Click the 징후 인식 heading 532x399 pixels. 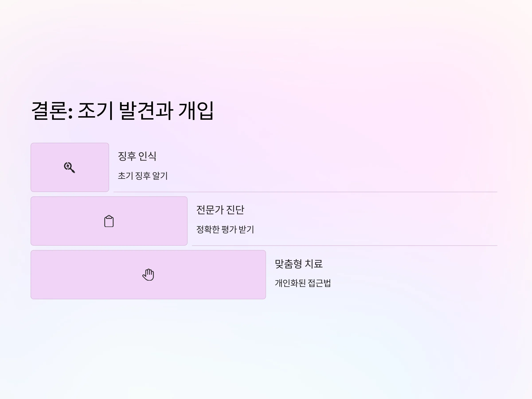click(137, 156)
